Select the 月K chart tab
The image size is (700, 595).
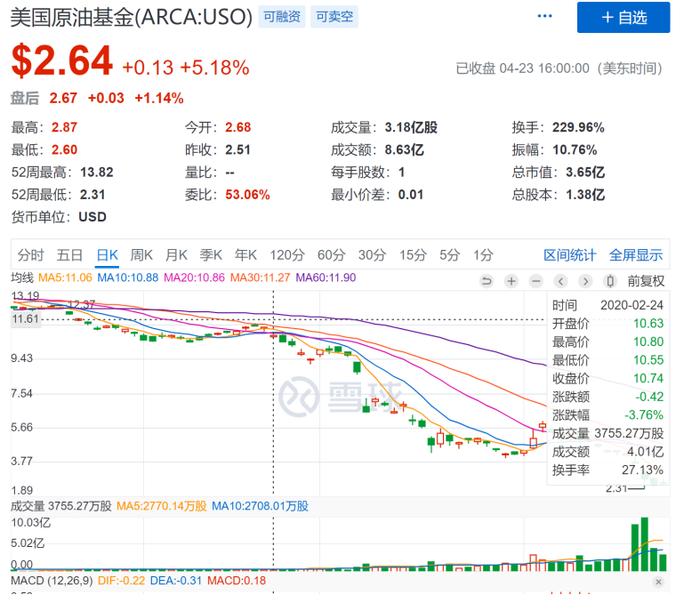pyautogui.click(x=176, y=255)
